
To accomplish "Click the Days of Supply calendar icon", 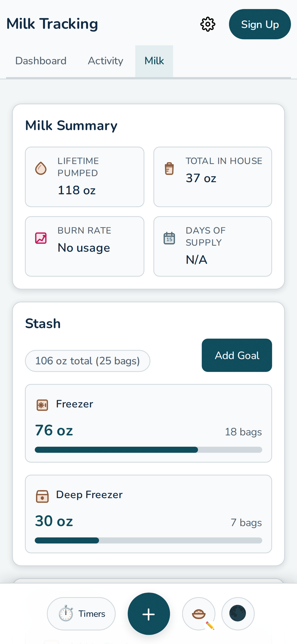I will pos(169,237).
